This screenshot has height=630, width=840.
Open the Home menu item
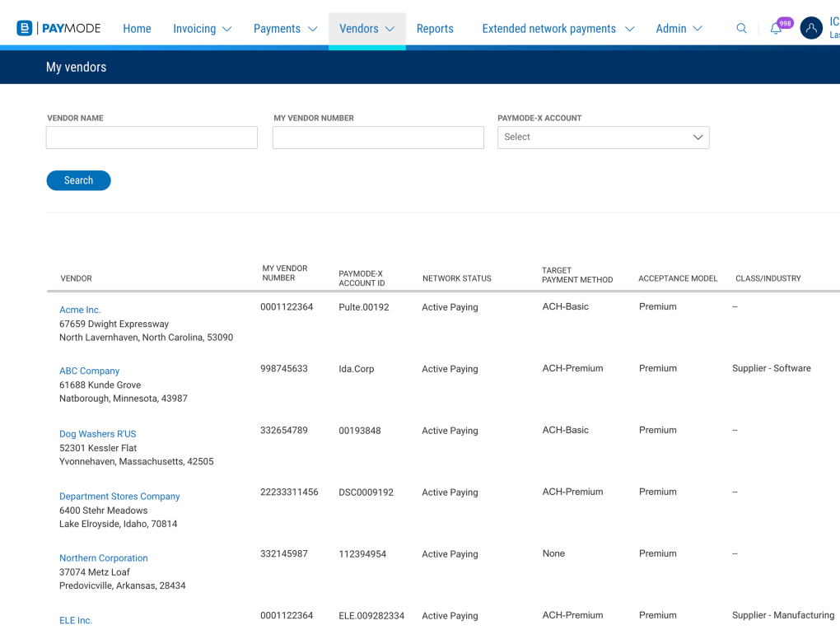coord(137,29)
